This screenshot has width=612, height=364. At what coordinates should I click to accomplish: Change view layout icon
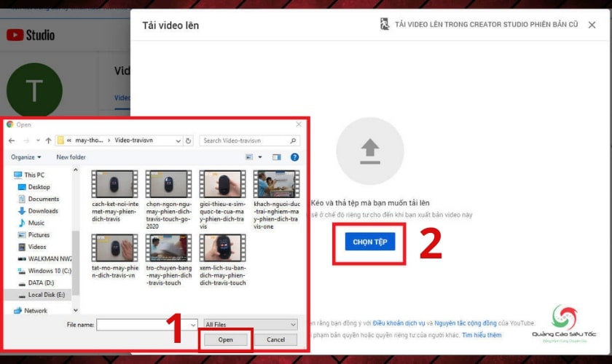tap(249, 157)
